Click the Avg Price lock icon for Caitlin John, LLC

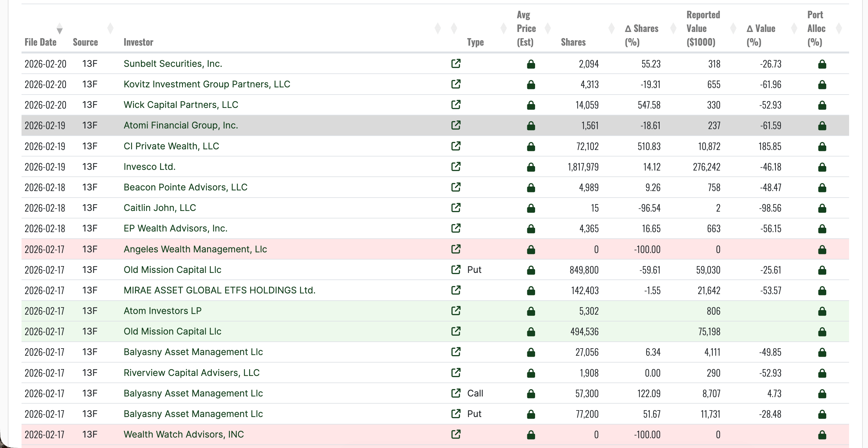[x=531, y=208]
